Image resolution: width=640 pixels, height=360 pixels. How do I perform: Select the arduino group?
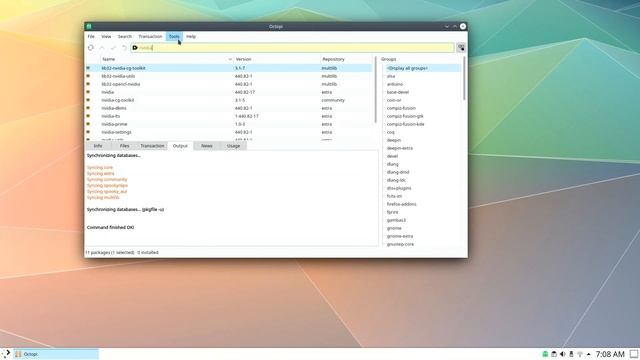click(395, 84)
